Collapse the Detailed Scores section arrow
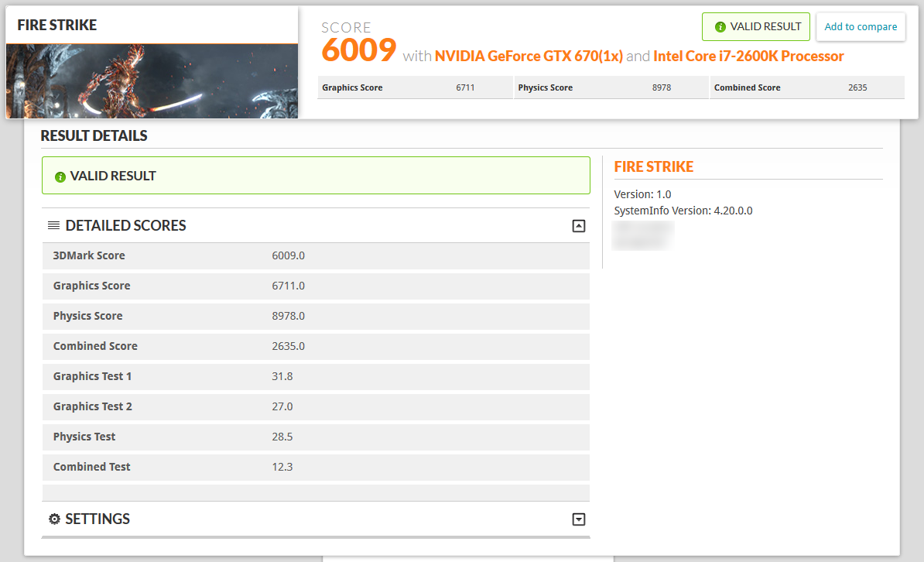 579,226
